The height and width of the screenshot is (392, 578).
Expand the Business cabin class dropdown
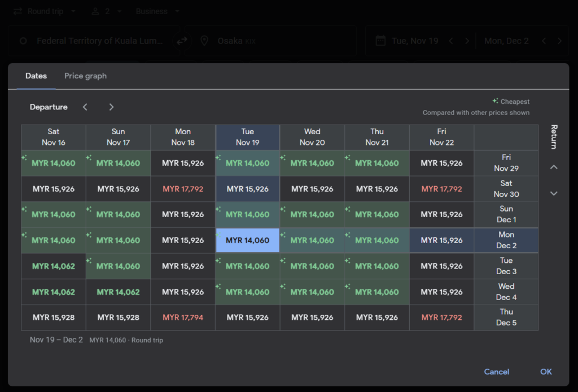157,11
